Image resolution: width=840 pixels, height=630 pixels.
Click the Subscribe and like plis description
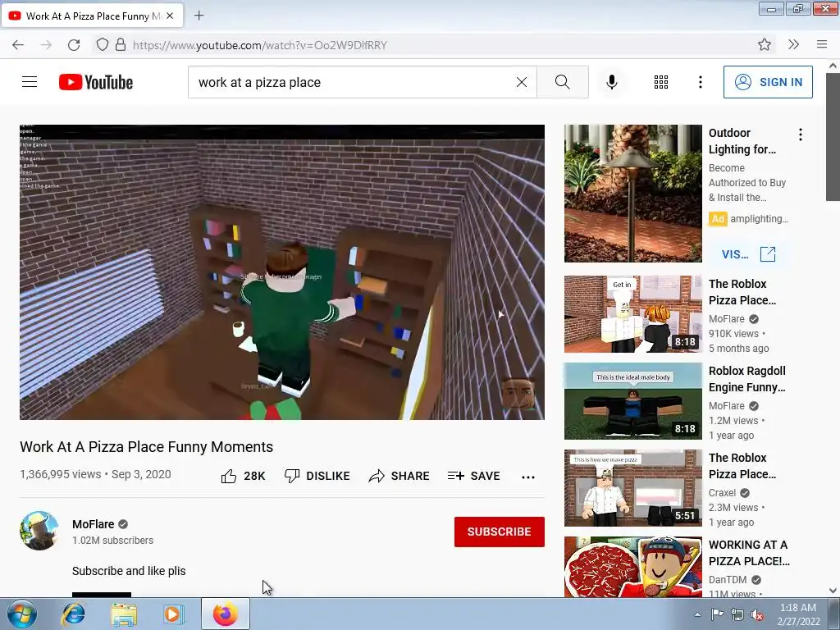(129, 571)
